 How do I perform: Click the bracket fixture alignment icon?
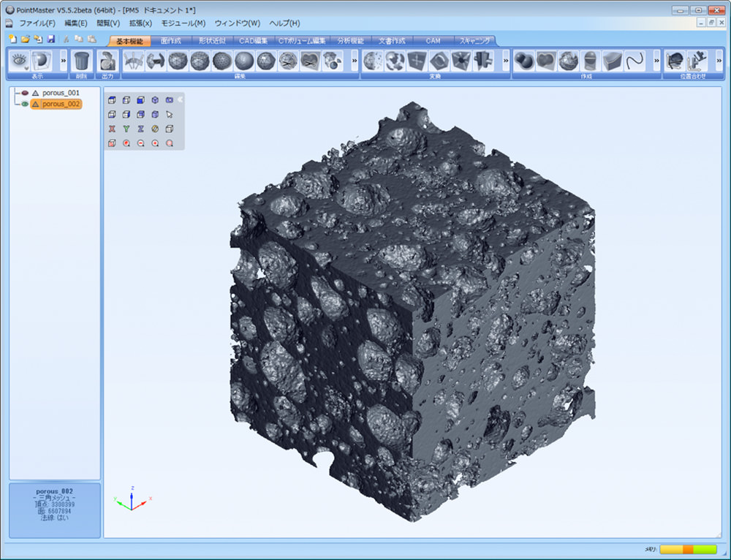click(x=697, y=61)
